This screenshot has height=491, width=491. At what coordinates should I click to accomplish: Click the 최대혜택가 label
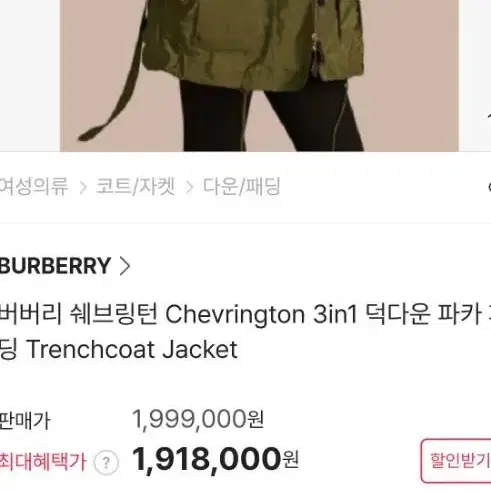[x=43, y=462]
